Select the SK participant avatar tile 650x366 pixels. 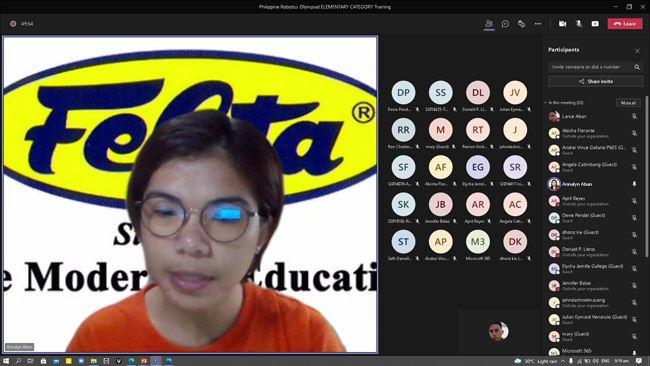(403, 204)
